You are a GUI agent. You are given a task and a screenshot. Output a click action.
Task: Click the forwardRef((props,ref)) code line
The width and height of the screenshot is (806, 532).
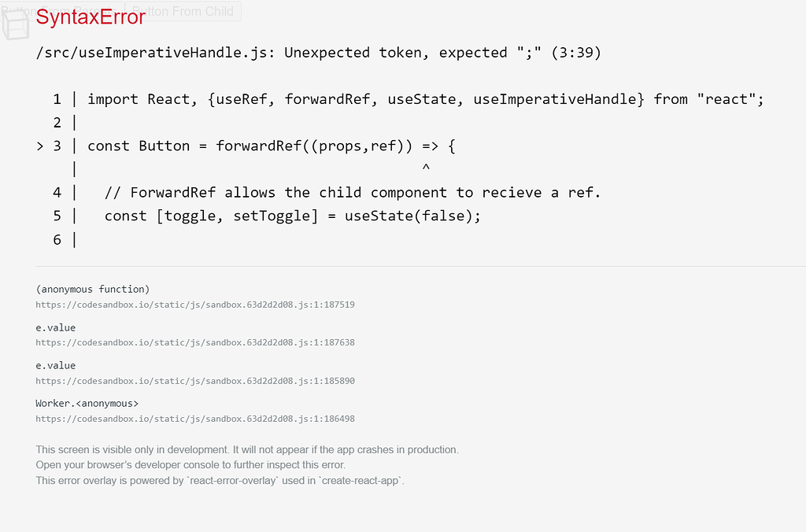[x=272, y=146]
